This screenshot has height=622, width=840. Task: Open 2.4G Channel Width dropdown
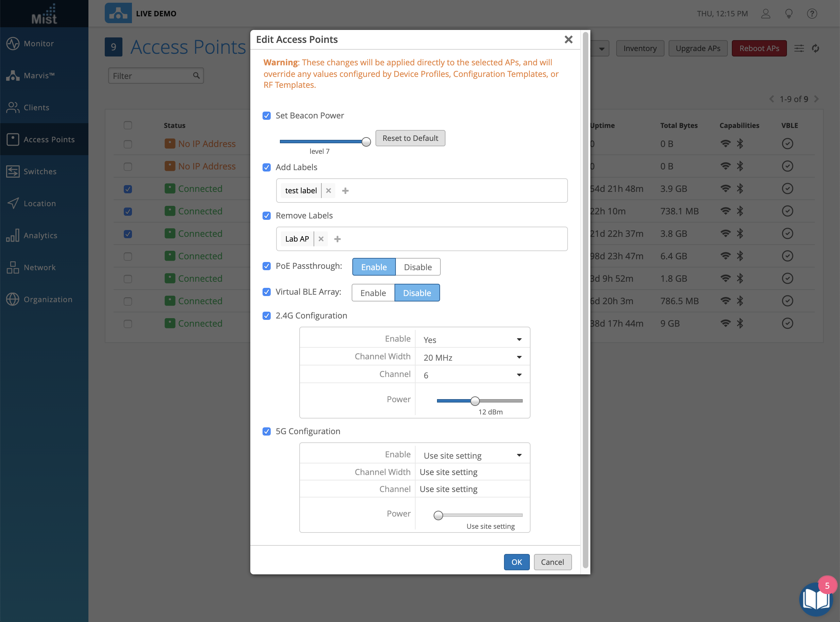pos(472,357)
